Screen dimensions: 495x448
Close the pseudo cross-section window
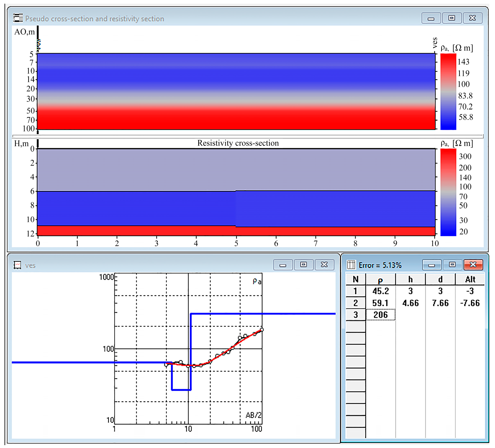472,18
